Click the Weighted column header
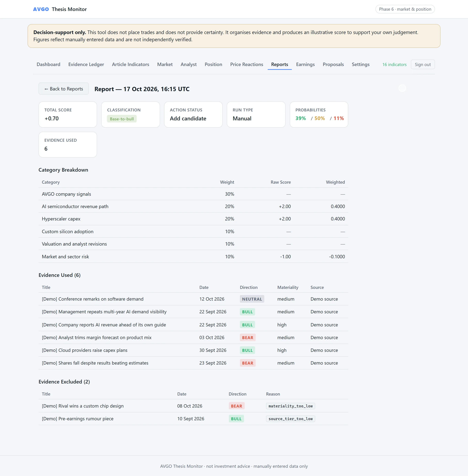The image size is (468, 476). tap(335, 182)
